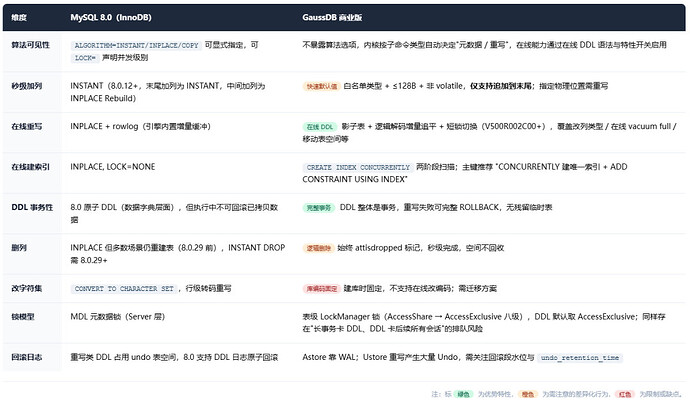
Task: Click GaussDB text '影子表 + 逻辑解码增量追平'
Action: 389,126
